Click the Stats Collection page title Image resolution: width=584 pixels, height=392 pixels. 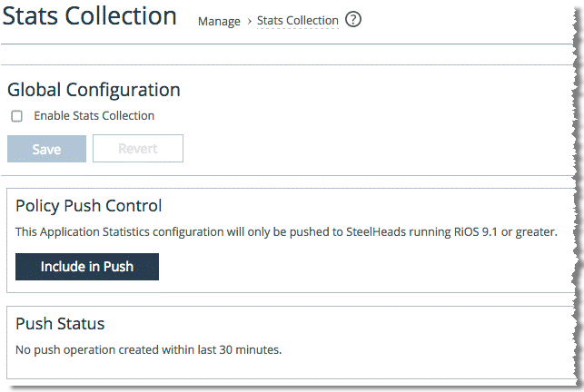click(89, 16)
